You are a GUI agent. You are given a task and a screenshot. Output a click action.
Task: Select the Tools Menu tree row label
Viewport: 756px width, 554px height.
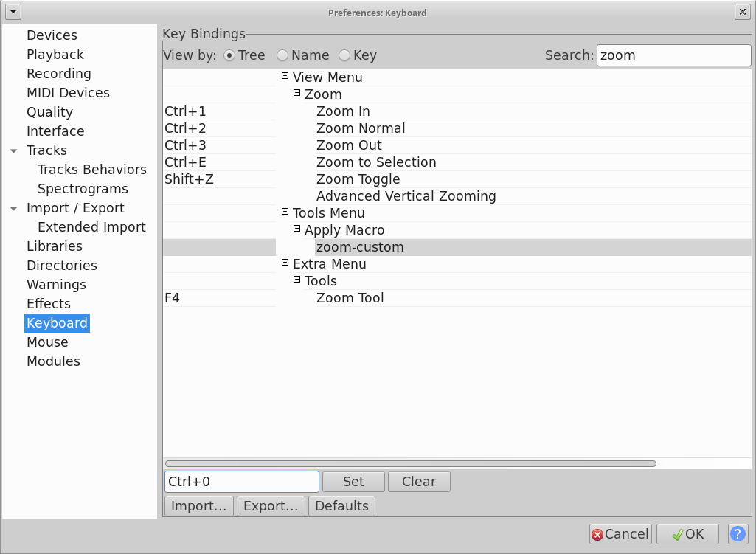329,213
